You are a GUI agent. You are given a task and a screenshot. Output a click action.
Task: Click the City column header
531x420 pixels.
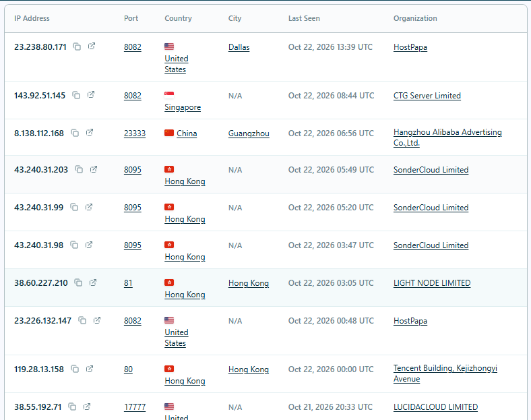(235, 18)
